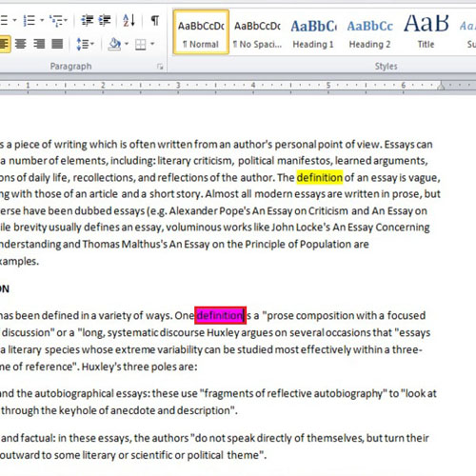Screen dimensions: 476x476
Task: Click the words 'short story'
Action: [x=175, y=194]
